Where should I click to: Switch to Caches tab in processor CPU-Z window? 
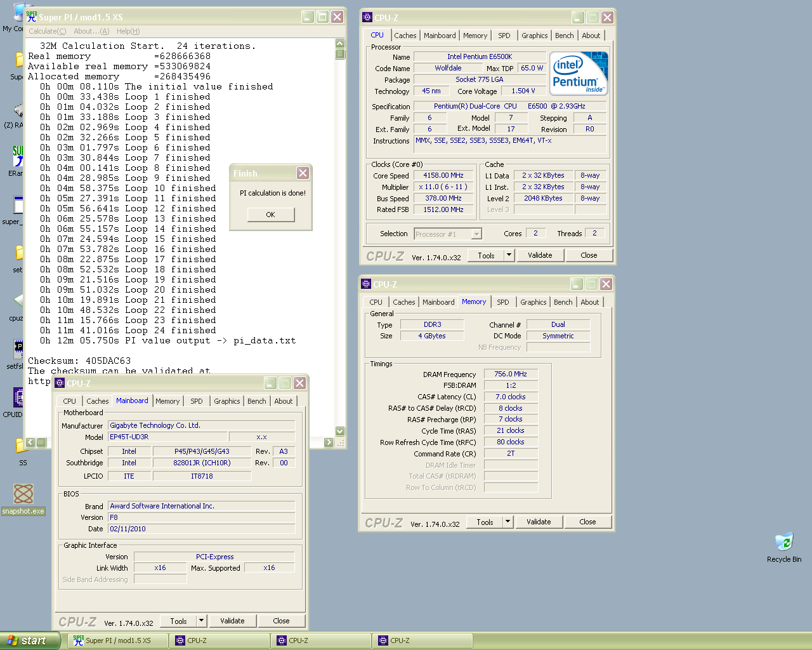pos(405,36)
